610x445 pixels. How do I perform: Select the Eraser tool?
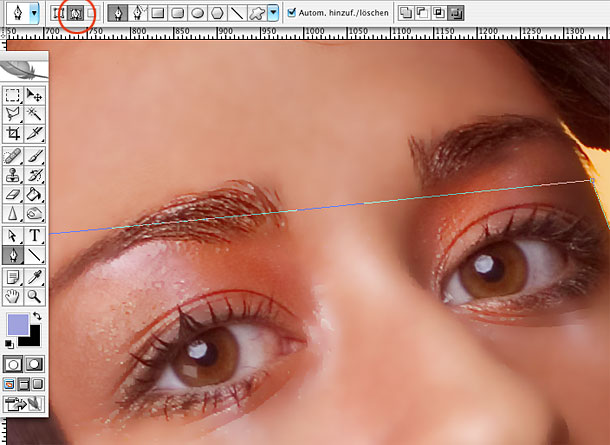coord(13,194)
